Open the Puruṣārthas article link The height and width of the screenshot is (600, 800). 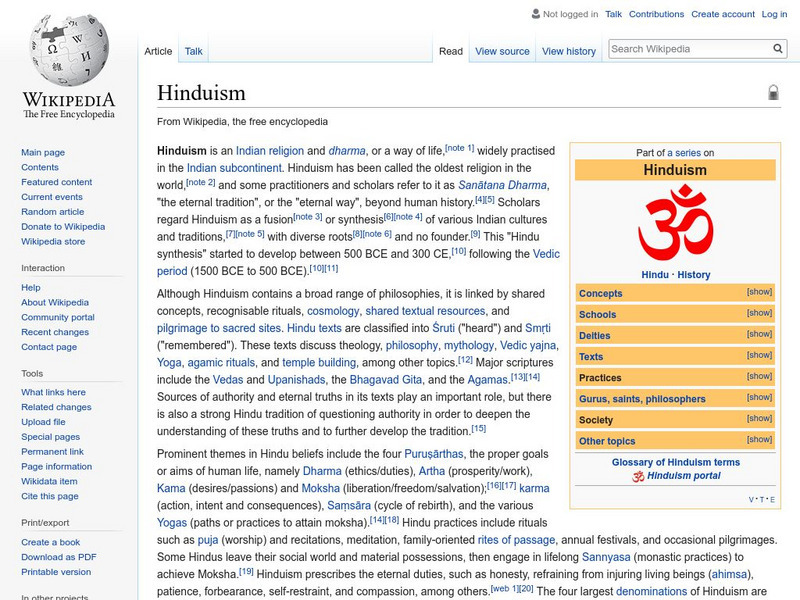(434, 454)
